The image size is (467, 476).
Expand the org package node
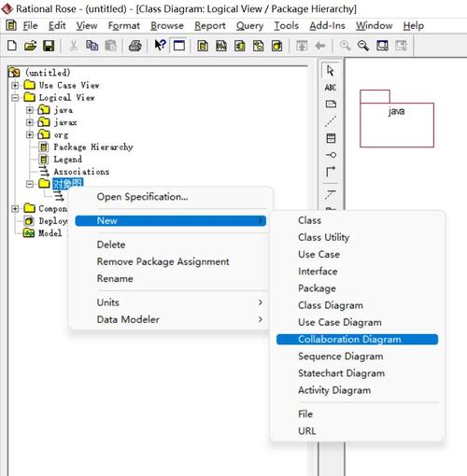[30, 134]
